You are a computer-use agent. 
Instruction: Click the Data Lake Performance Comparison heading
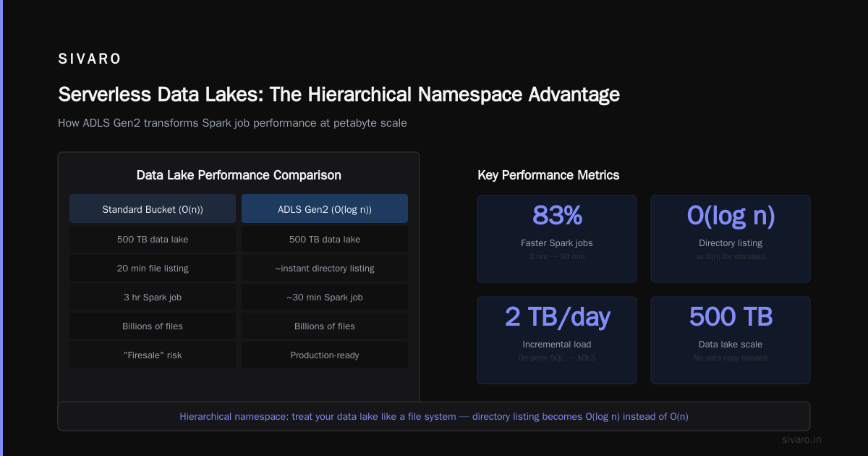click(x=239, y=175)
